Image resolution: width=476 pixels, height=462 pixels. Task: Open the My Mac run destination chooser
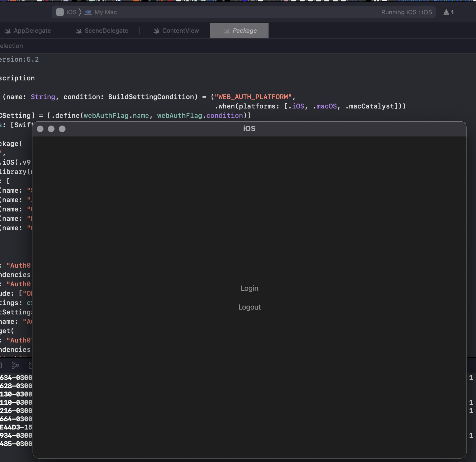click(105, 12)
